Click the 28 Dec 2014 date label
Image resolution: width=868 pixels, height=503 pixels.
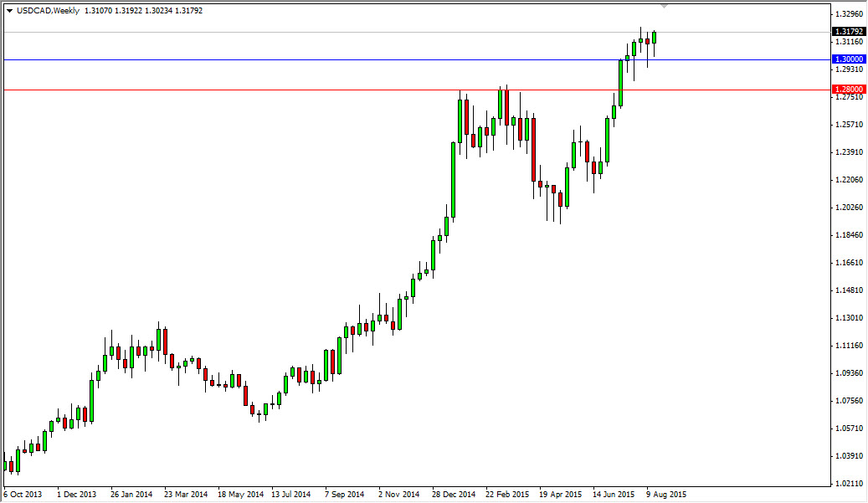[x=452, y=495]
